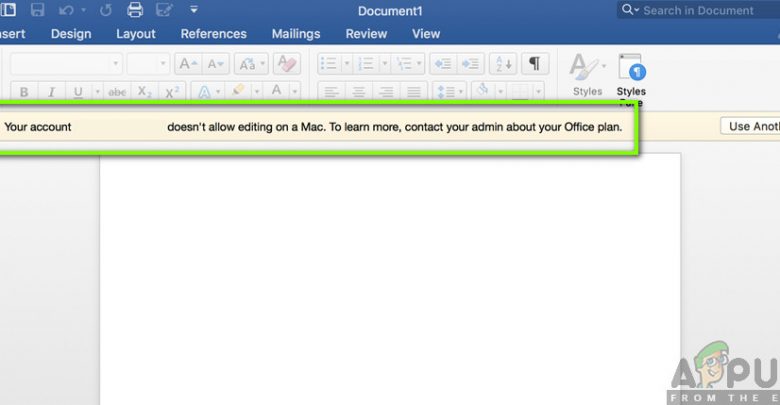Click the Increase Indent icon

(x=470, y=64)
